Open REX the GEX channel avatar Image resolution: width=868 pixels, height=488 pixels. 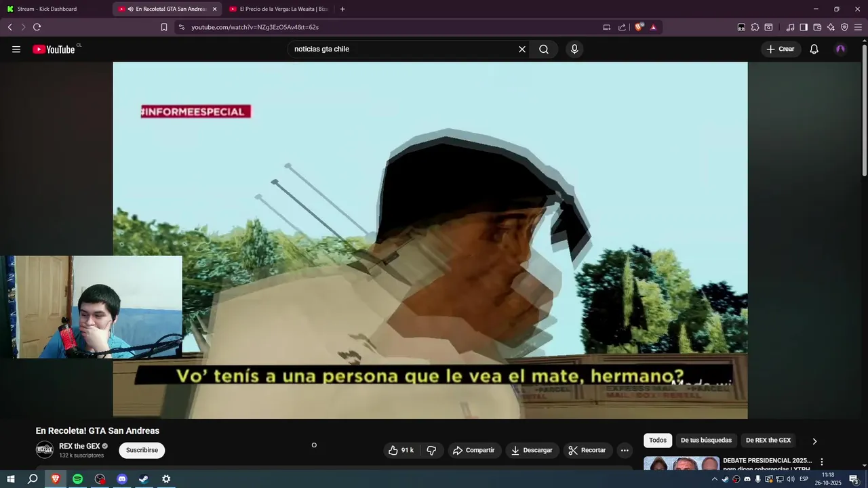click(x=45, y=449)
